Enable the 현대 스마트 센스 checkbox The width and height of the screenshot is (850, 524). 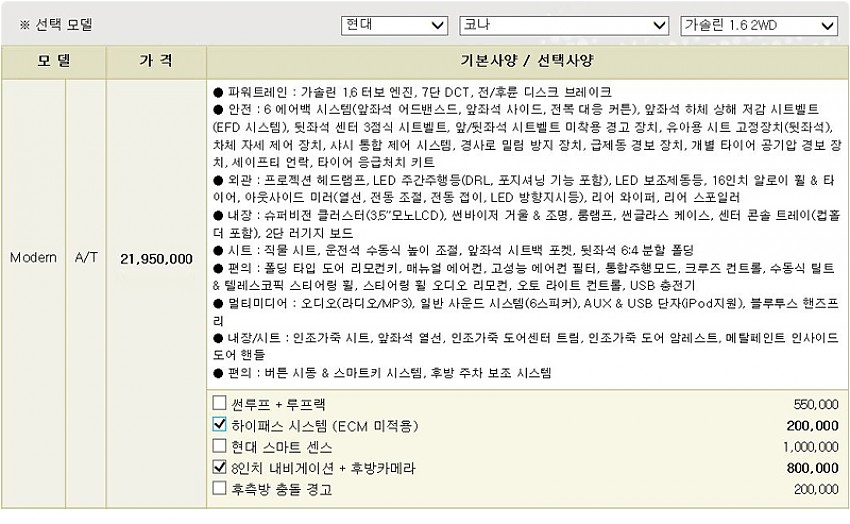[220, 446]
